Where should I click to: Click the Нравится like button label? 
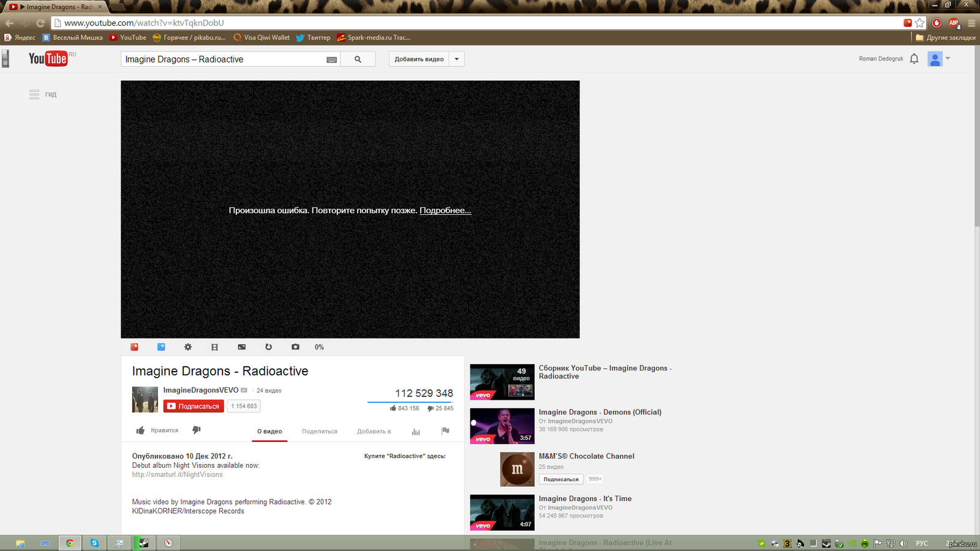coord(165,430)
